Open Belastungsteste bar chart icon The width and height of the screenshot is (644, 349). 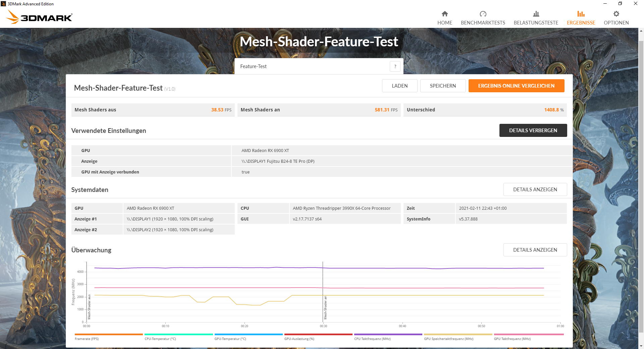(x=536, y=14)
